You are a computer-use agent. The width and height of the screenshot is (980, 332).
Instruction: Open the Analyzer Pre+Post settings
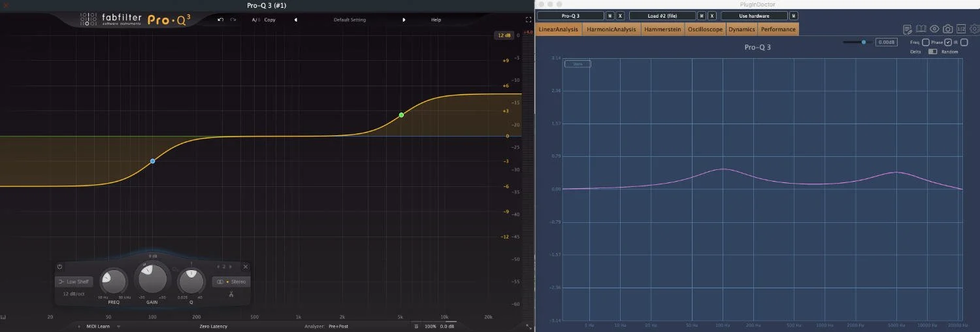[338, 326]
